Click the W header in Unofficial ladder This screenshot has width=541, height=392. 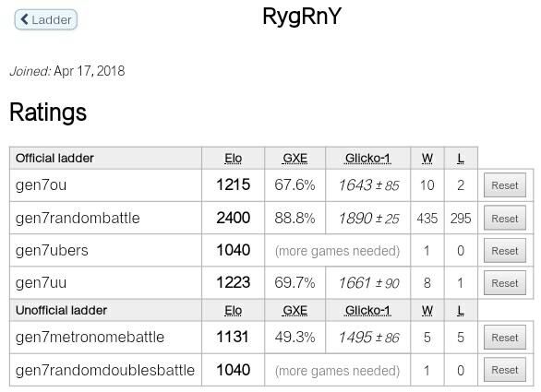(427, 310)
